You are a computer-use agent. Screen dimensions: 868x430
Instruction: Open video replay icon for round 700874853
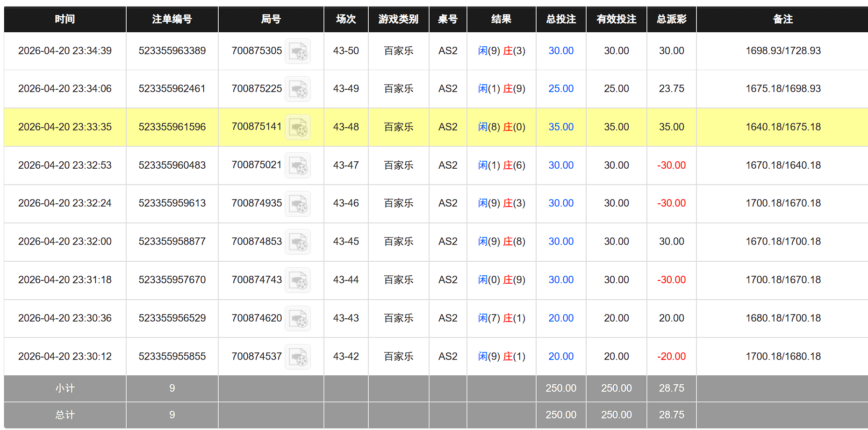pos(298,242)
